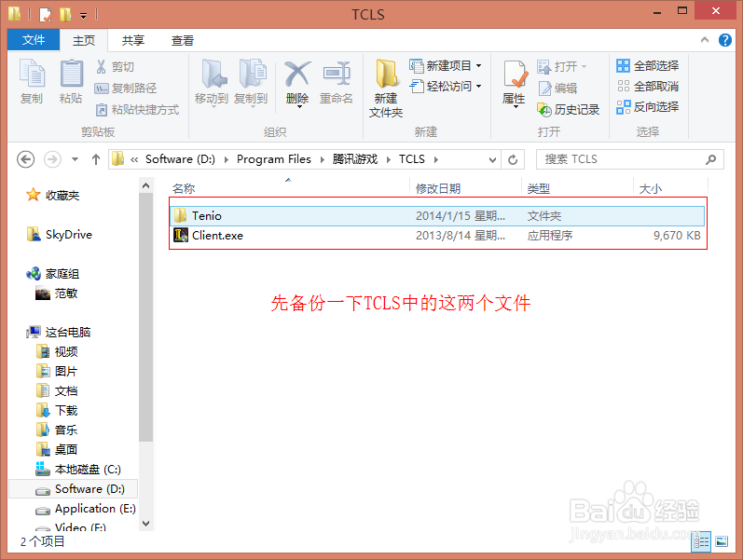Select the Tenio folder row
The width and height of the screenshot is (743, 560).
[437, 216]
